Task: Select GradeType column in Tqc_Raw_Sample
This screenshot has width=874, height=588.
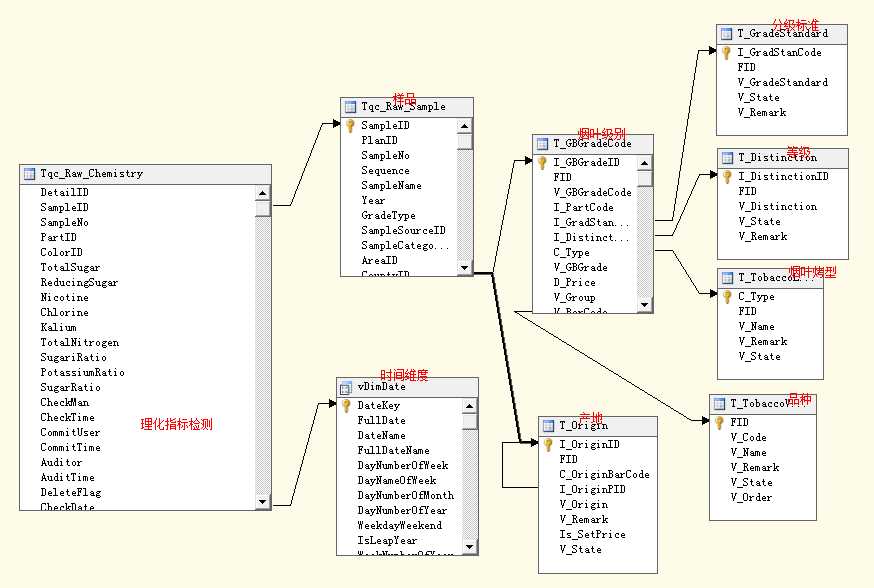Action: click(399, 216)
